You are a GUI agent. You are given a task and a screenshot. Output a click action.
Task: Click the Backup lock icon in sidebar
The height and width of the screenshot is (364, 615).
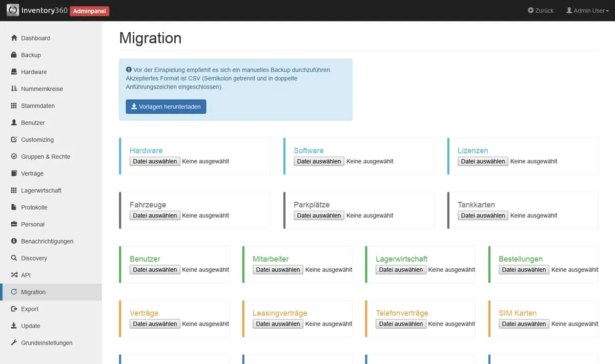tap(14, 55)
